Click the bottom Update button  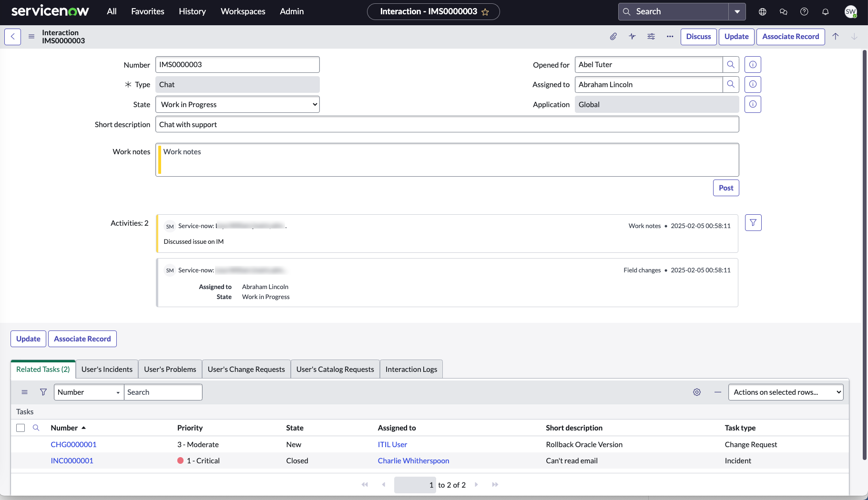click(x=28, y=339)
